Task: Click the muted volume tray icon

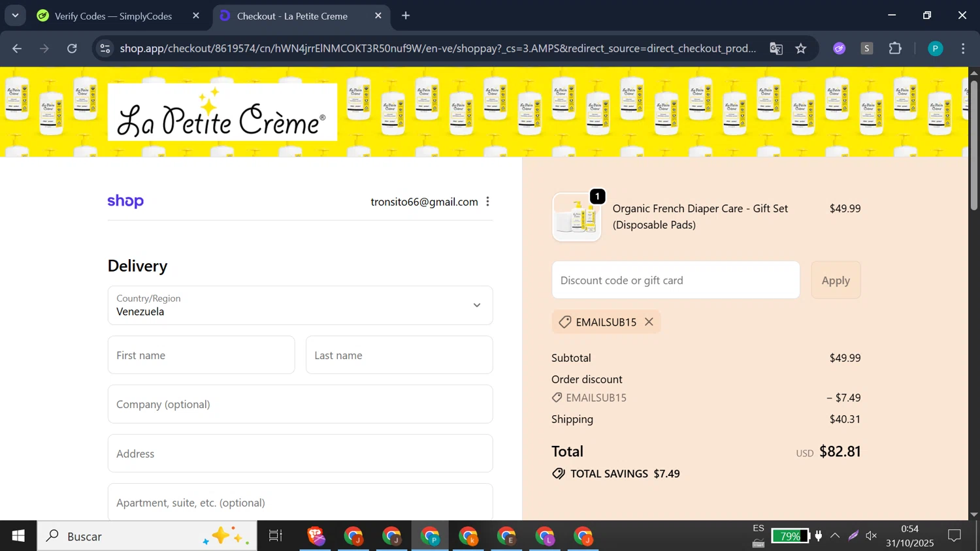Action: 872,536
